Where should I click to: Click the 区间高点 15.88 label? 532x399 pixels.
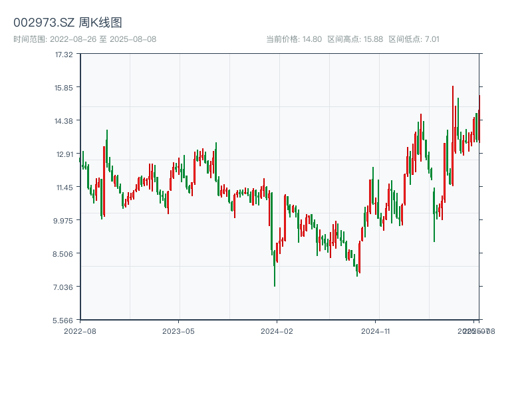355,39
